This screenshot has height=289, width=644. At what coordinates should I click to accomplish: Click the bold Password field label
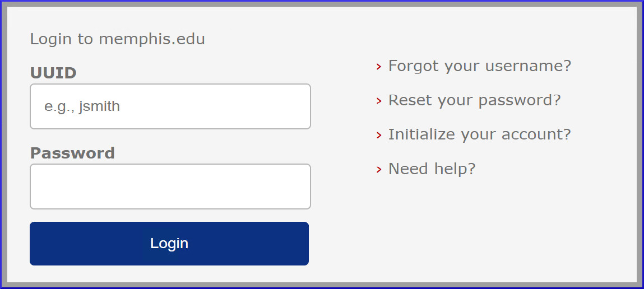pos(72,153)
